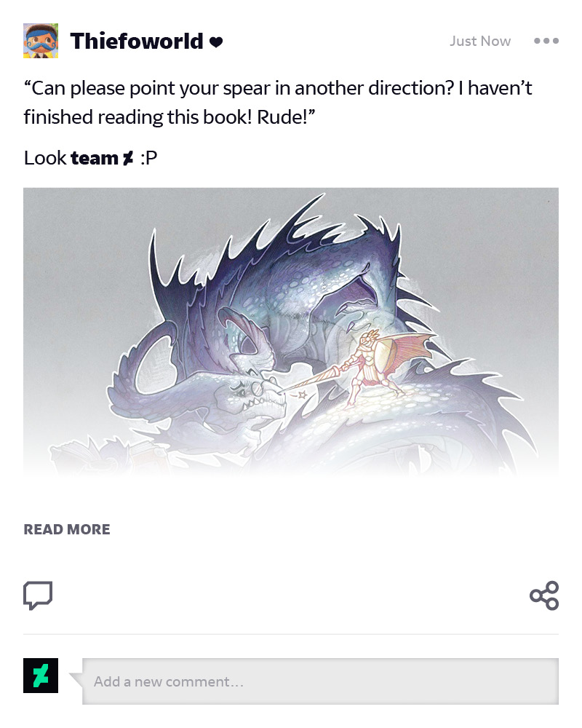Expand the post with READ MORE

pyautogui.click(x=67, y=529)
